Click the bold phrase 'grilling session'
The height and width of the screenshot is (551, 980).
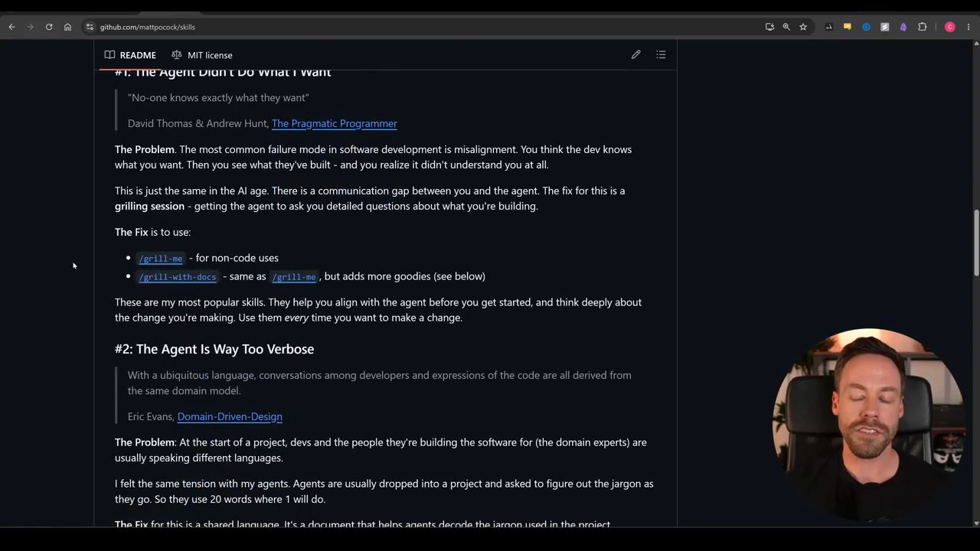coord(149,206)
